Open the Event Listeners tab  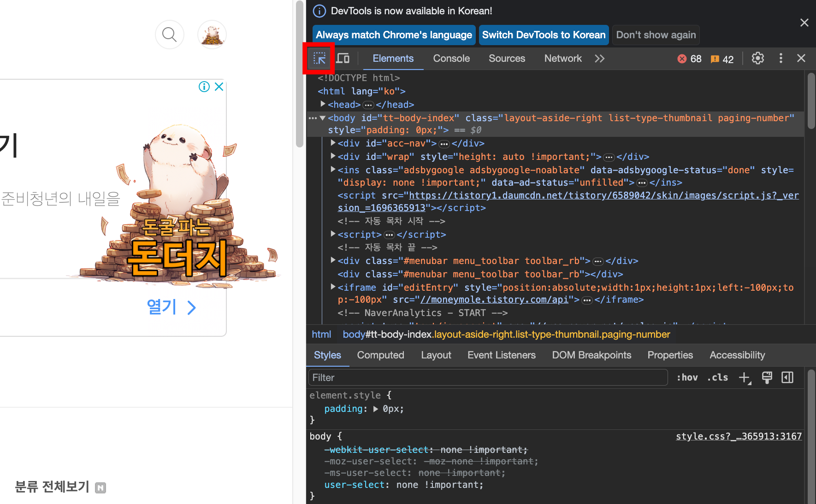[501, 355]
